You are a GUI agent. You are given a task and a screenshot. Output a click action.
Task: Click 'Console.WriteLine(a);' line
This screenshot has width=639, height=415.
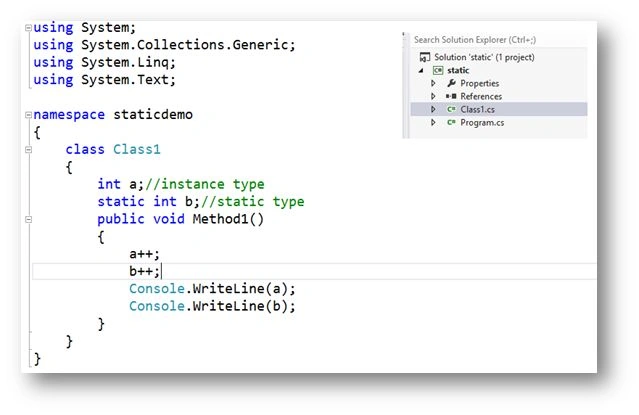[212, 289]
